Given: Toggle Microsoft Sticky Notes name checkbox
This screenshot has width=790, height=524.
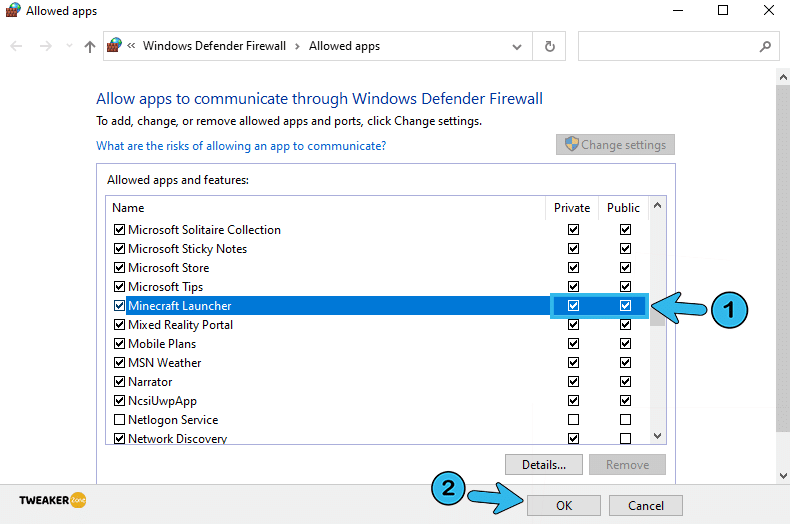Looking at the screenshot, I should [119, 249].
